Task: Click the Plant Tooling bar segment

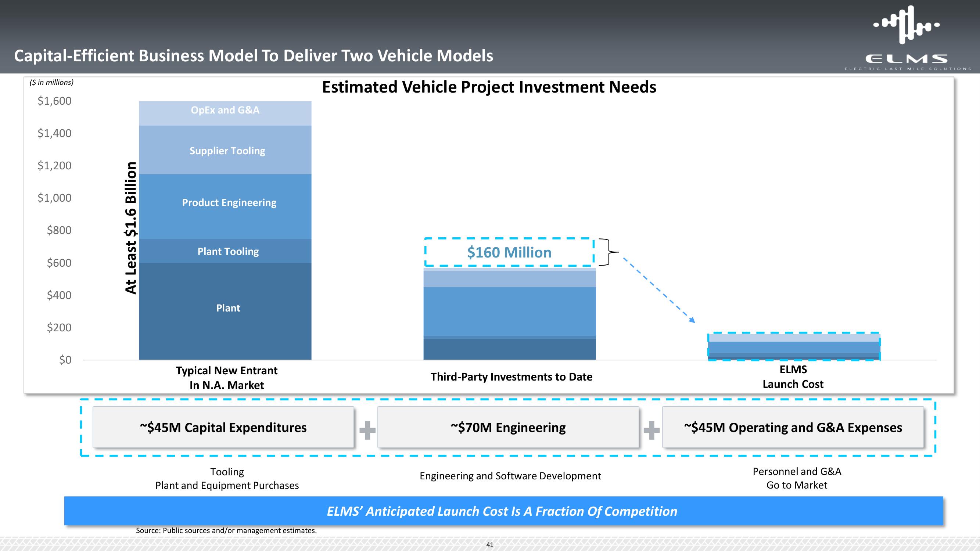Action: tap(225, 251)
